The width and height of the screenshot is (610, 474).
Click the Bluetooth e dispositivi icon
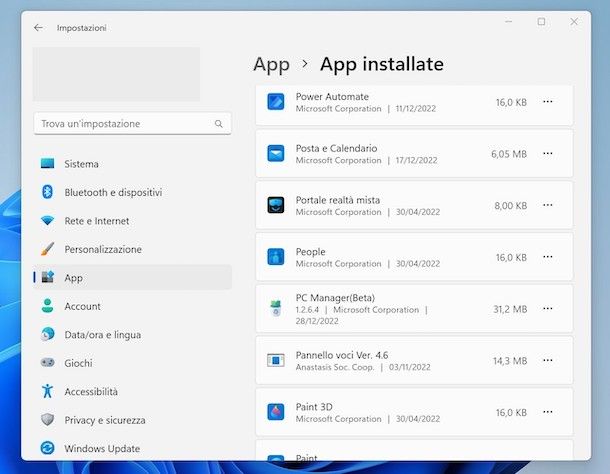47,192
